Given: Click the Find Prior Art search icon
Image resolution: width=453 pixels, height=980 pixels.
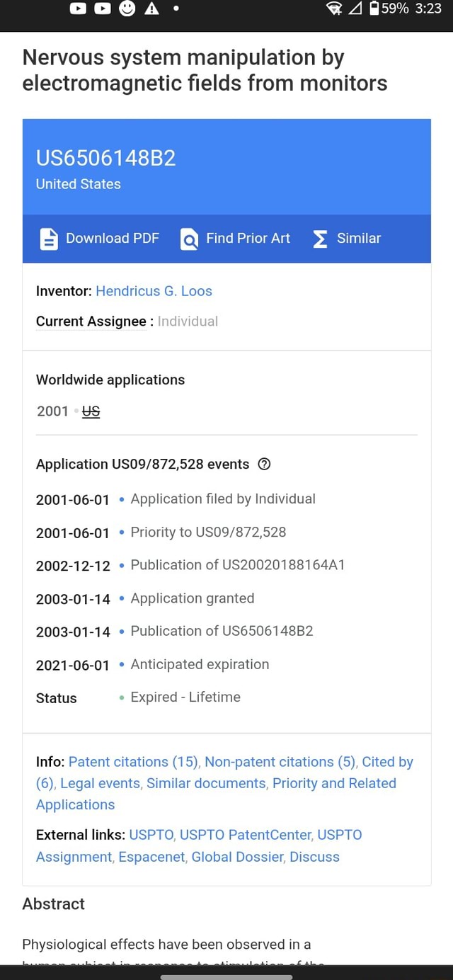Looking at the screenshot, I should click(189, 239).
